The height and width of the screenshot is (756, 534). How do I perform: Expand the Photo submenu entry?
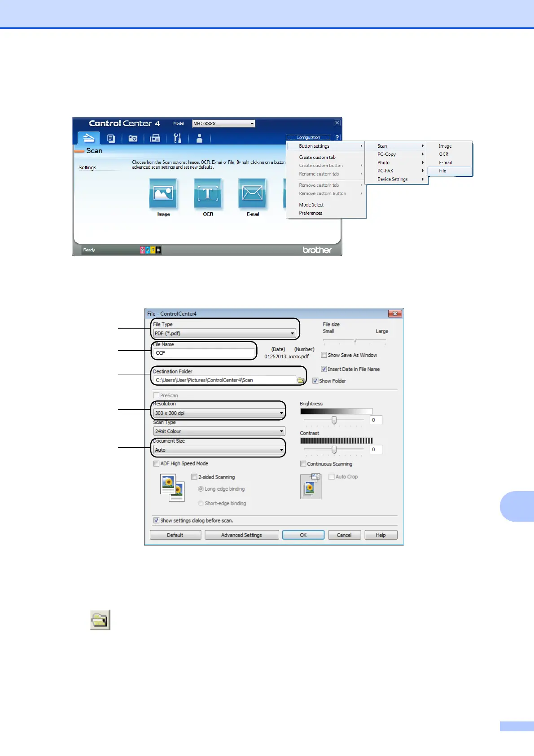(395, 163)
